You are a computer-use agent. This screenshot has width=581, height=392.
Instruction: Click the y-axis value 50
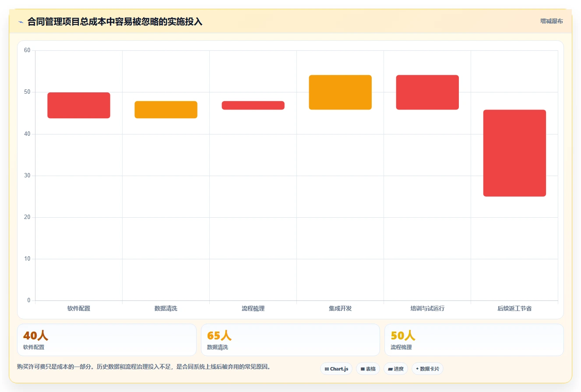point(27,92)
